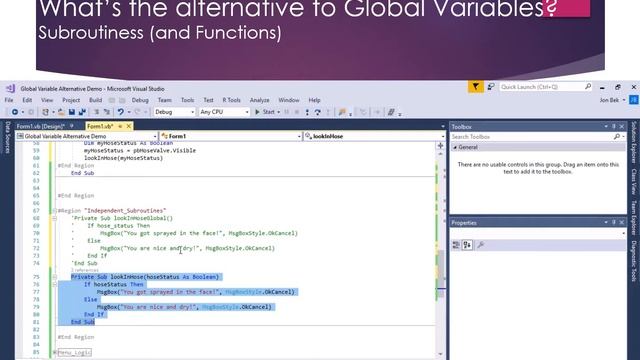This screenshot has width=640, height=360.
Task: Click the 'If hoseStatus Then' code line
Action: [114, 284]
